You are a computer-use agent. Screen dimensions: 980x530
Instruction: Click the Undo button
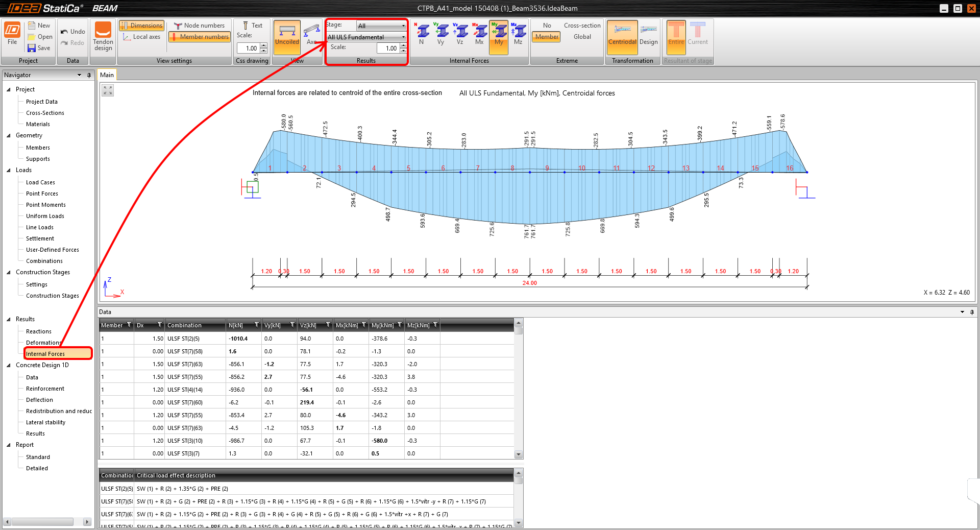click(72, 32)
